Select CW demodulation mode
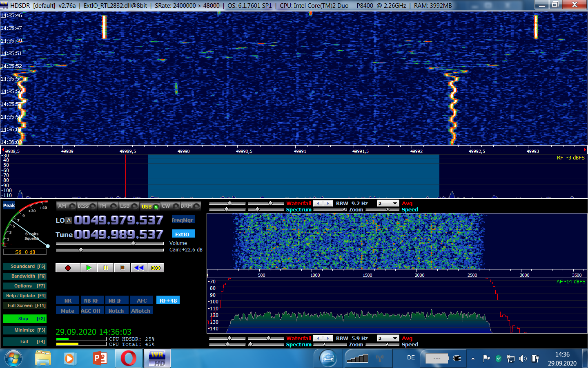 point(170,206)
